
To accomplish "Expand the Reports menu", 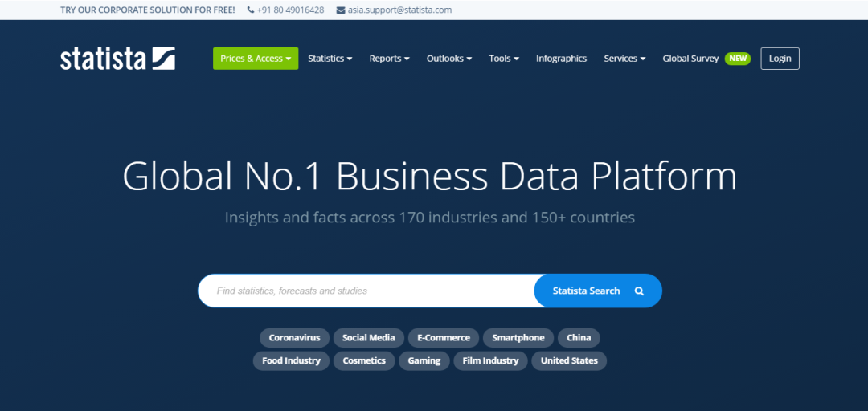I will (x=389, y=59).
